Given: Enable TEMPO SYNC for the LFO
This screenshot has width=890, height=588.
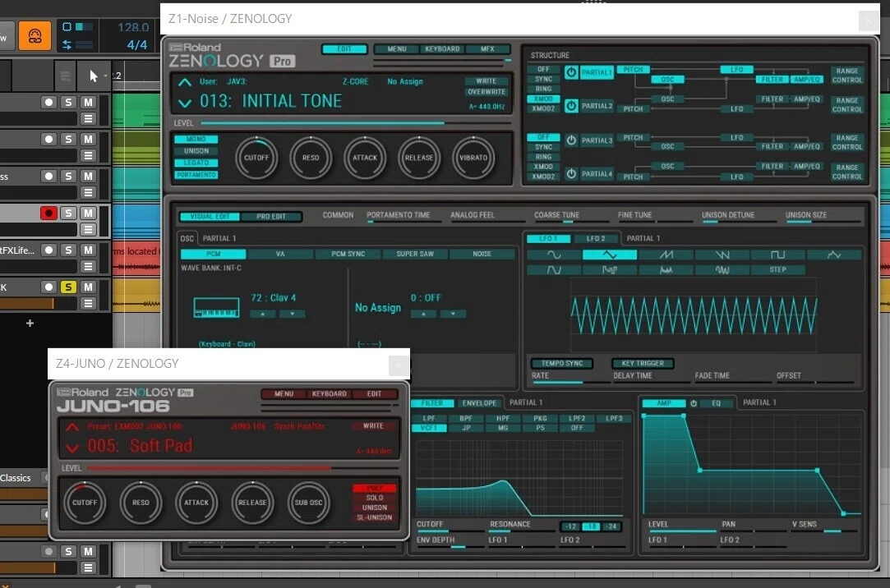Looking at the screenshot, I should coord(562,364).
